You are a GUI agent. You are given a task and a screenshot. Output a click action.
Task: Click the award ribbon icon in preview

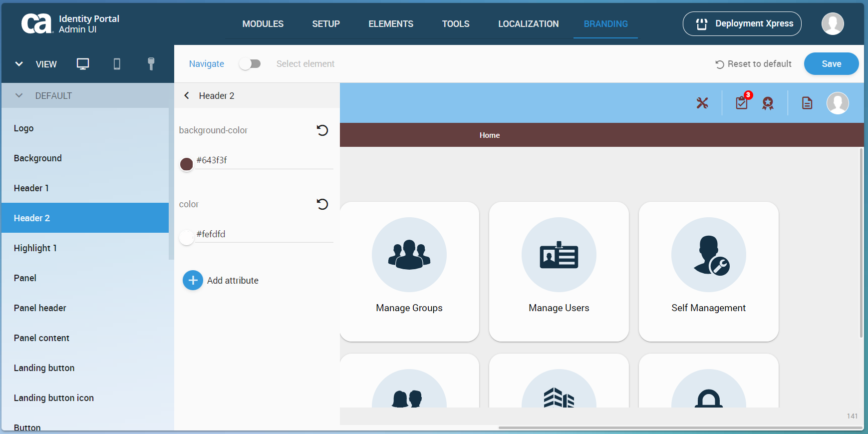(x=768, y=103)
